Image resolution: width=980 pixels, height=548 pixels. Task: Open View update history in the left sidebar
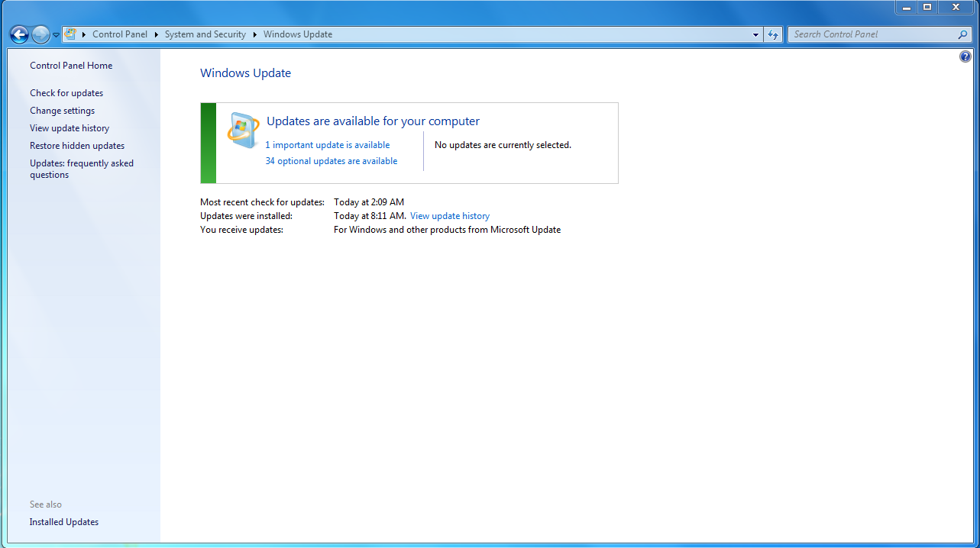point(70,128)
